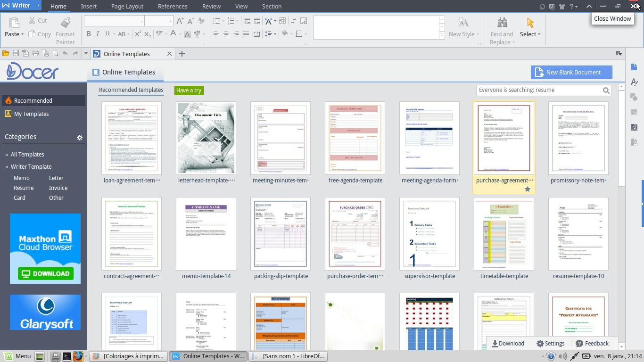Click the New Blank Document button
This screenshot has height=362, width=644.
coord(571,72)
